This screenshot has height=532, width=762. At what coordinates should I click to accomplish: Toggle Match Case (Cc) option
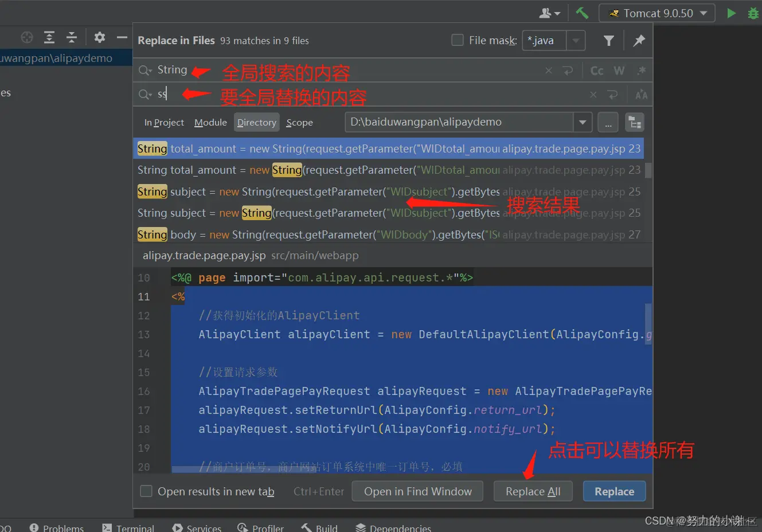pyautogui.click(x=597, y=71)
